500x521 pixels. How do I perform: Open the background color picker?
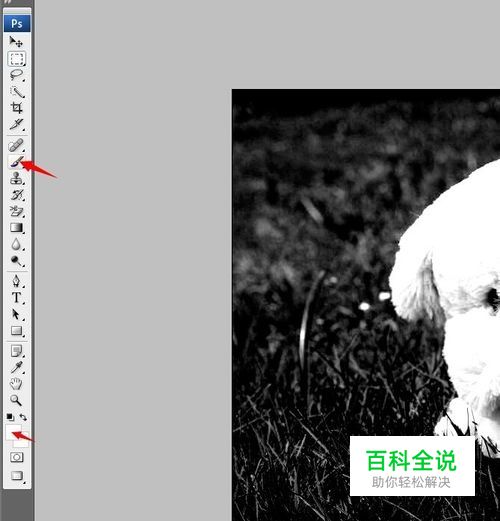coord(23,443)
